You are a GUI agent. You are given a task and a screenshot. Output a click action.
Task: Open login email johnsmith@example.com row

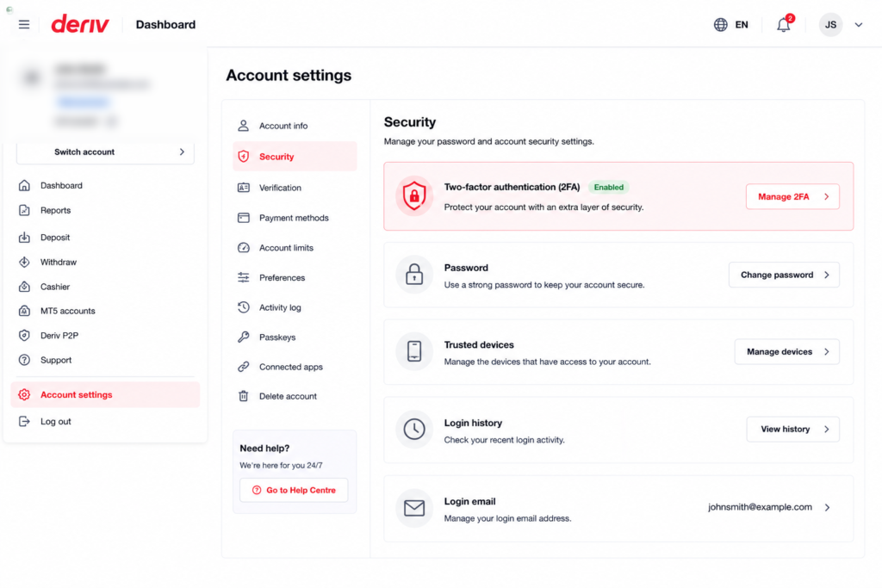pos(618,509)
